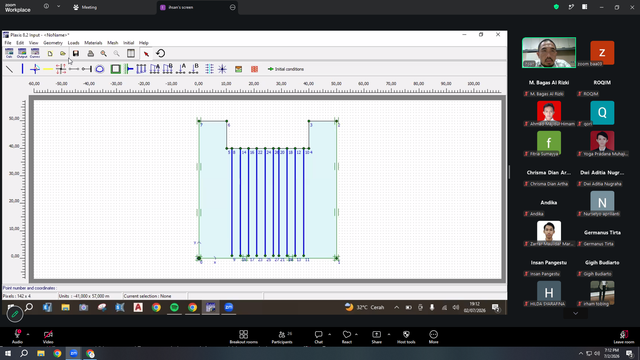Open the Tunnel designer tool
This screenshot has height=360, width=640.
coord(100,69)
